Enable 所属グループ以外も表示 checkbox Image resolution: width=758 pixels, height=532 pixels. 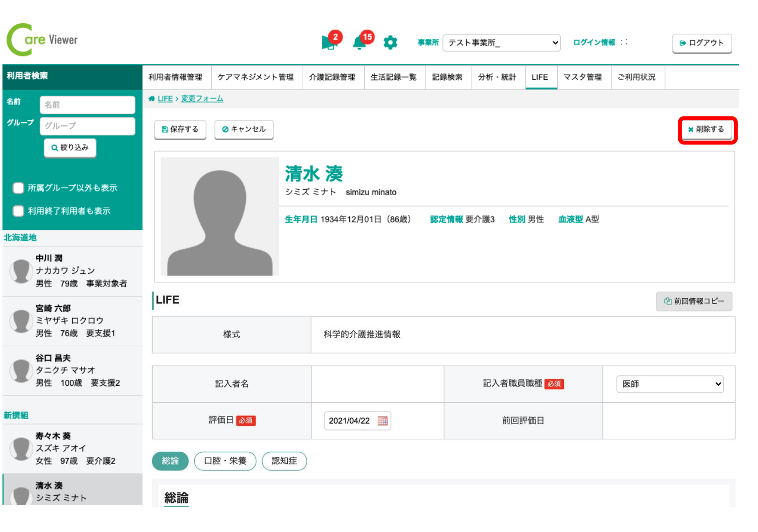pos(19,188)
